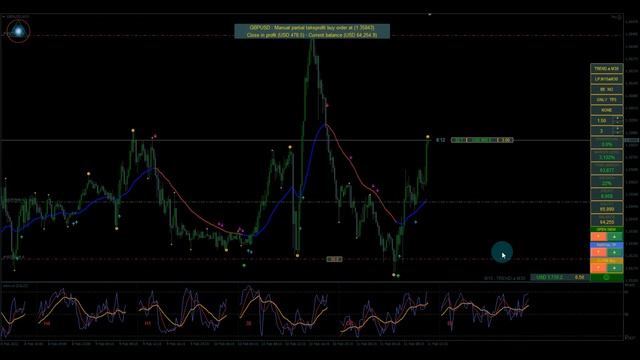Increase the 1.50 value with up arrow
Image resolution: width=640 pixels, height=360 pixels.
[x=618, y=118]
